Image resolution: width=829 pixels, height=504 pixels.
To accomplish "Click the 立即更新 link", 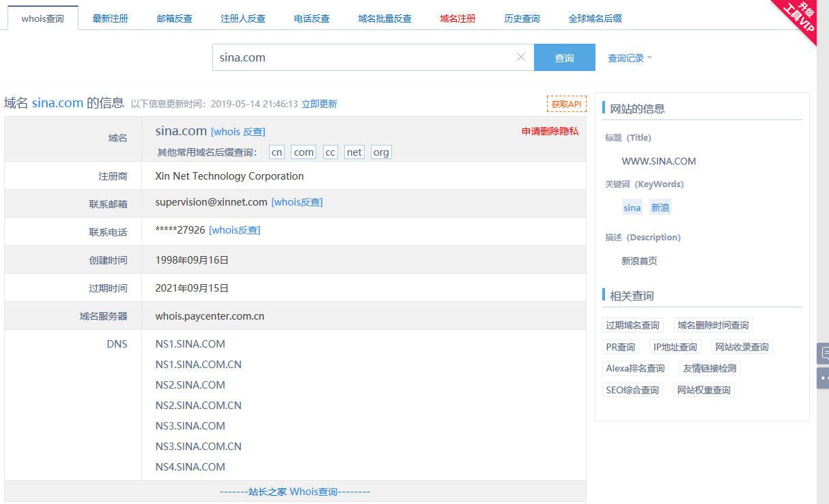I will [x=320, y=104].
